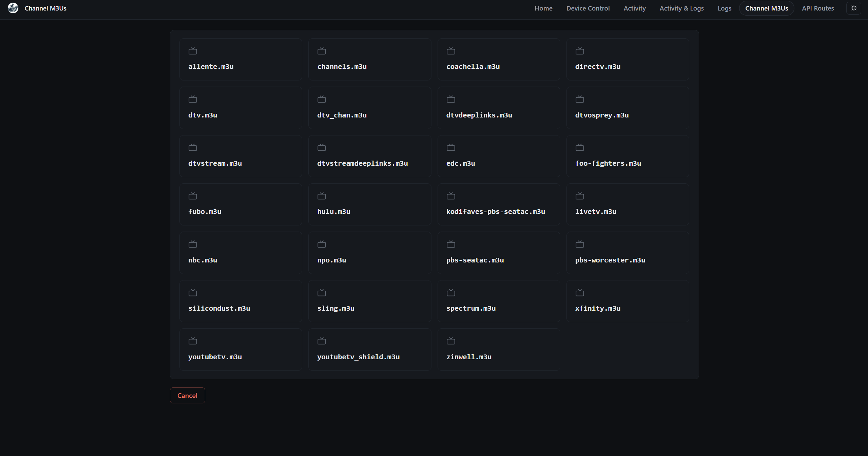Screen dimensions: 868x456
Task: Click the TV icon above dtvdeeplinks.m3u
Action: pyautogui.click(x=451, y=99)
